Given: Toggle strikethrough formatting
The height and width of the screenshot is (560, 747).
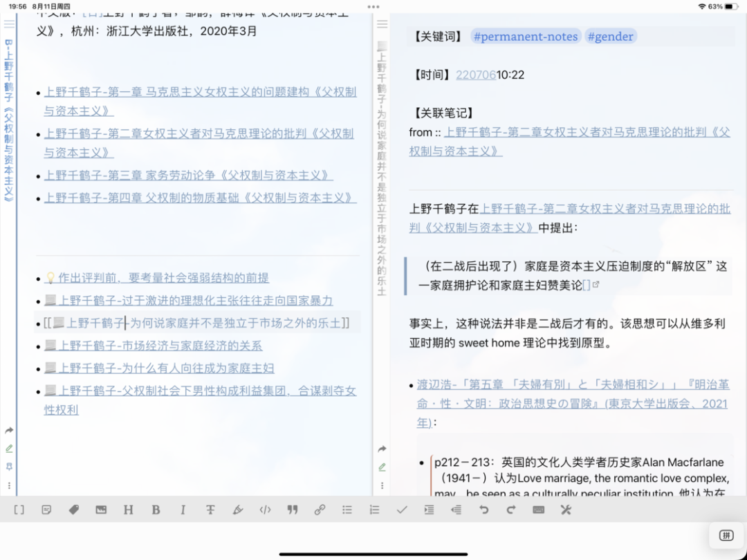Looking at the screenshot, I should [210, 510].
